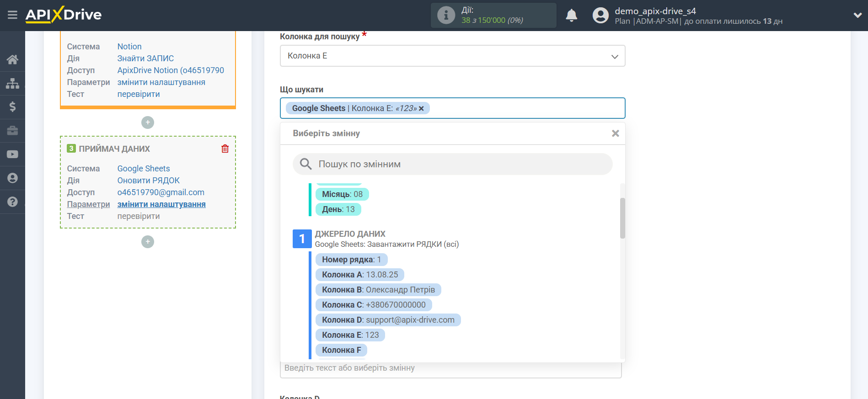
Task: Select variable День: 13
Action: (x=338, y=209)
